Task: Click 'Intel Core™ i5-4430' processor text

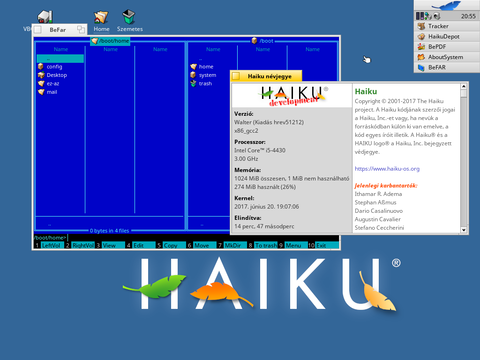Action: (x=260, y=150)
